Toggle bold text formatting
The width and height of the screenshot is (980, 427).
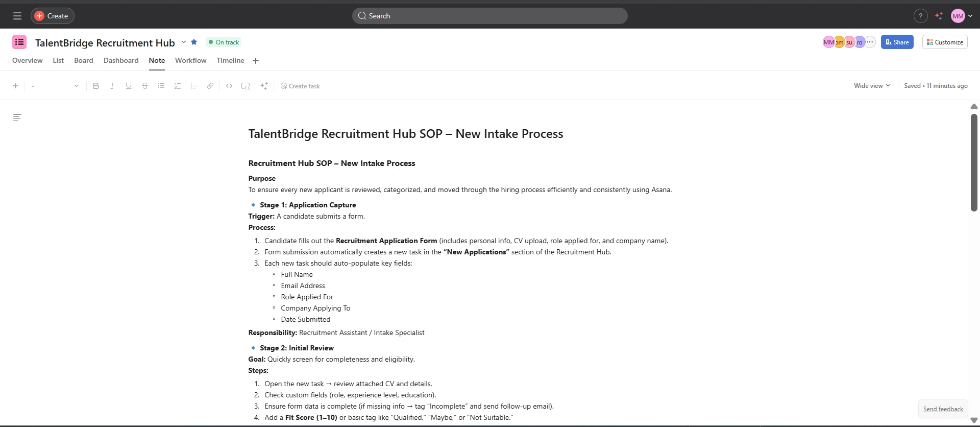point(96,86)
